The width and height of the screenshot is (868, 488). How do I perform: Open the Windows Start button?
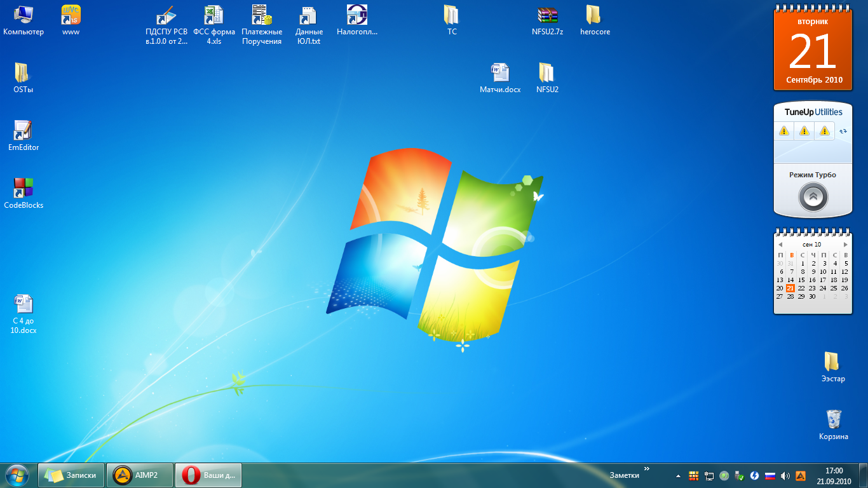pos(17,475)
